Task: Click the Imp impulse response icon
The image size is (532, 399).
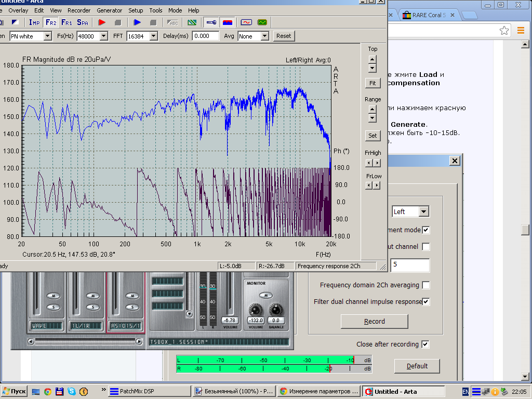Action: 34,22
